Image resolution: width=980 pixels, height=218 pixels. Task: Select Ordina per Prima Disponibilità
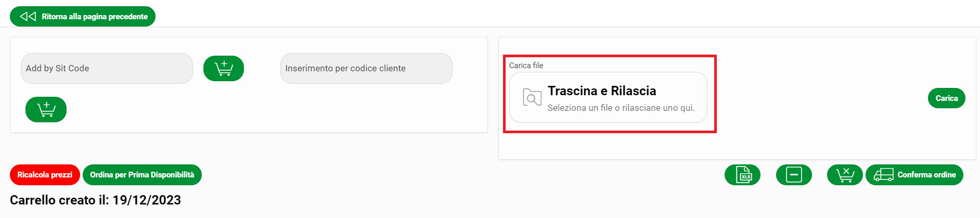[142, 175]
